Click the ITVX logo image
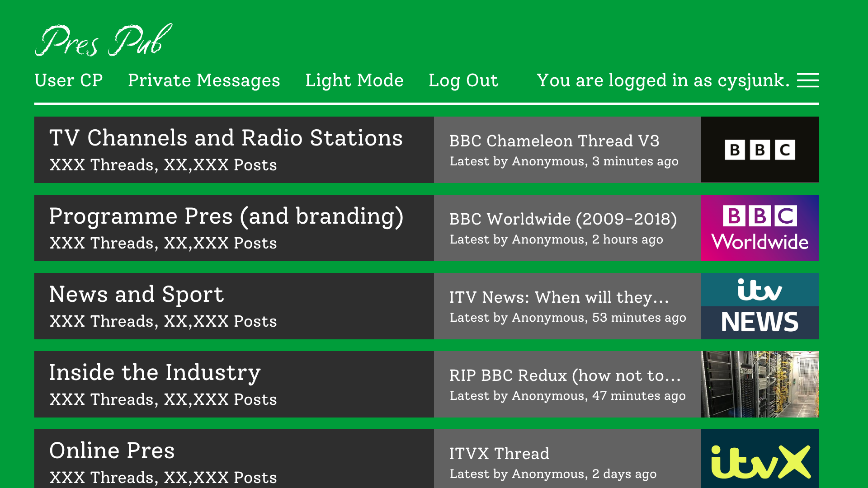The image size is (868, 488). 759,459
